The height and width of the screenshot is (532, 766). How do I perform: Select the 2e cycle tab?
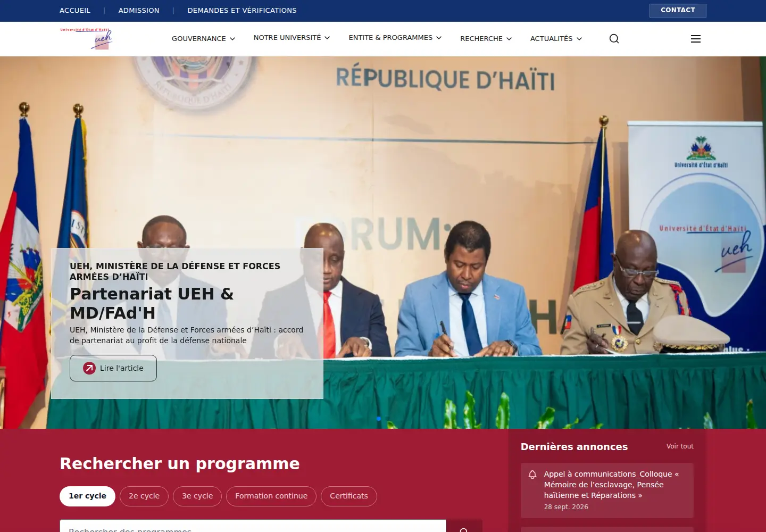pos(144,496)
